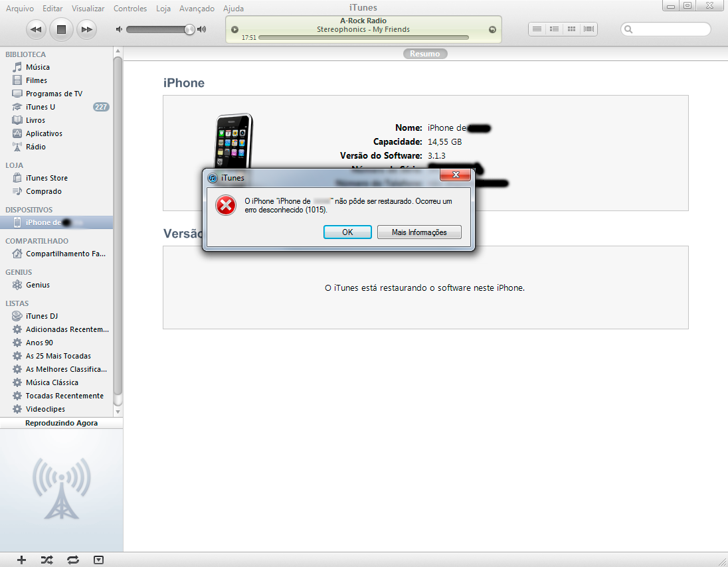Viewport: 728px width, 567px height.
Task: Toggle repeat playback
Action: click(x=73, y=560)
